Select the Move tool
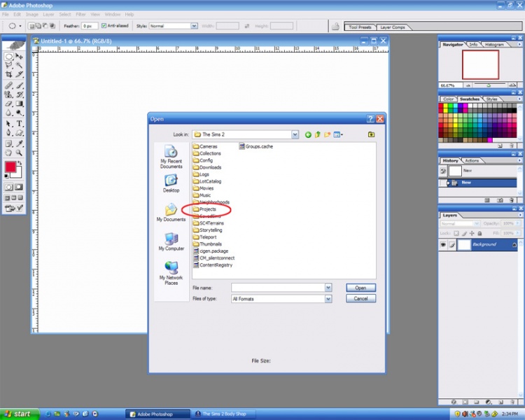 click(19, 56)
